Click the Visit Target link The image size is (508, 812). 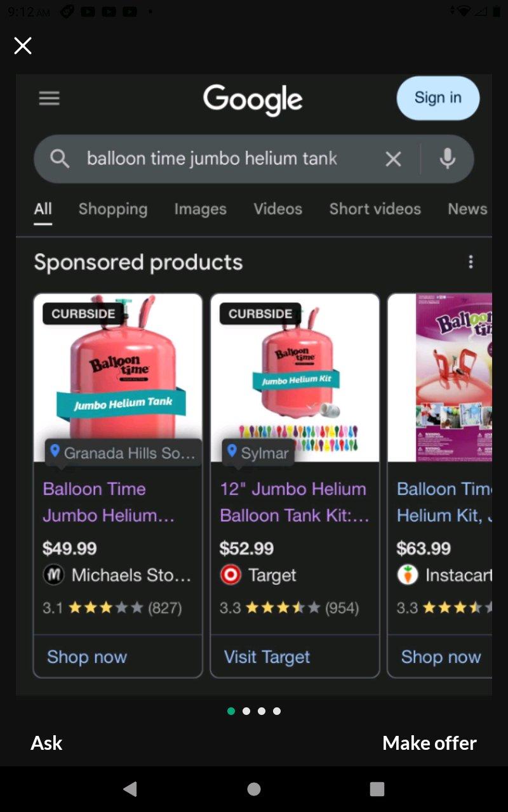[266, 657]
